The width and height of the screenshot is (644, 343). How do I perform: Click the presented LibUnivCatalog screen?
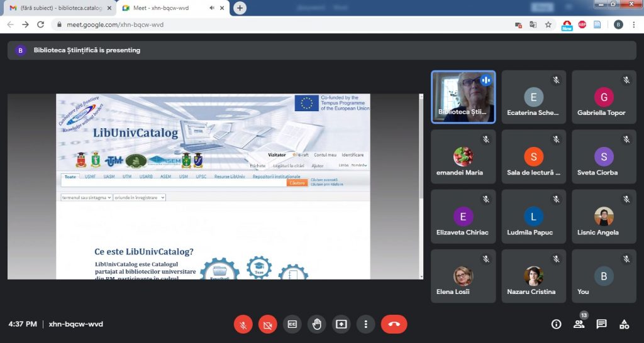[x=215, y=187]
